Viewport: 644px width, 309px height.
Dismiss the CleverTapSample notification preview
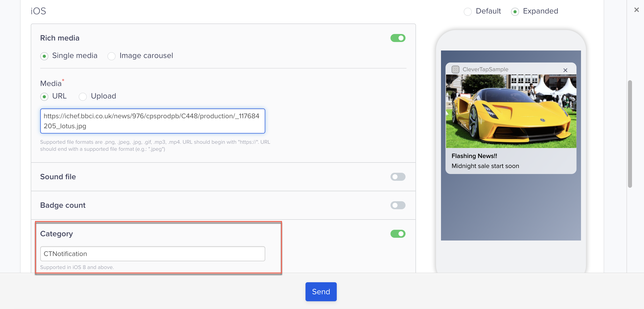pyautogui.click(x=565, y=70)
